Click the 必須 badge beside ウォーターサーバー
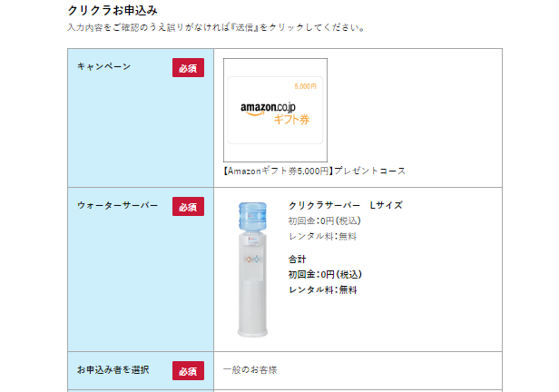Screen dimensions: 559x392 tap(188, 207)
